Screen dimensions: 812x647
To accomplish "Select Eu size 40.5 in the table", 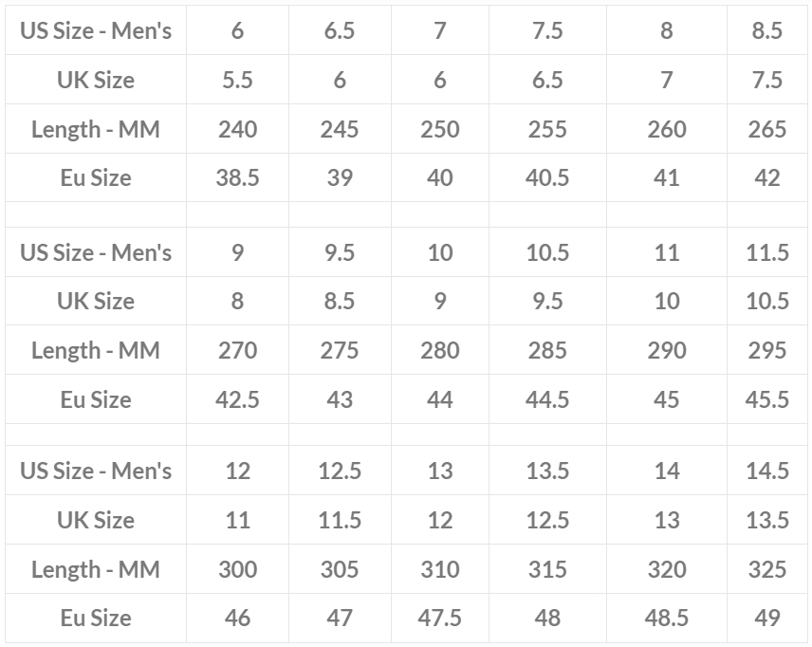I will tap(547, 178).
